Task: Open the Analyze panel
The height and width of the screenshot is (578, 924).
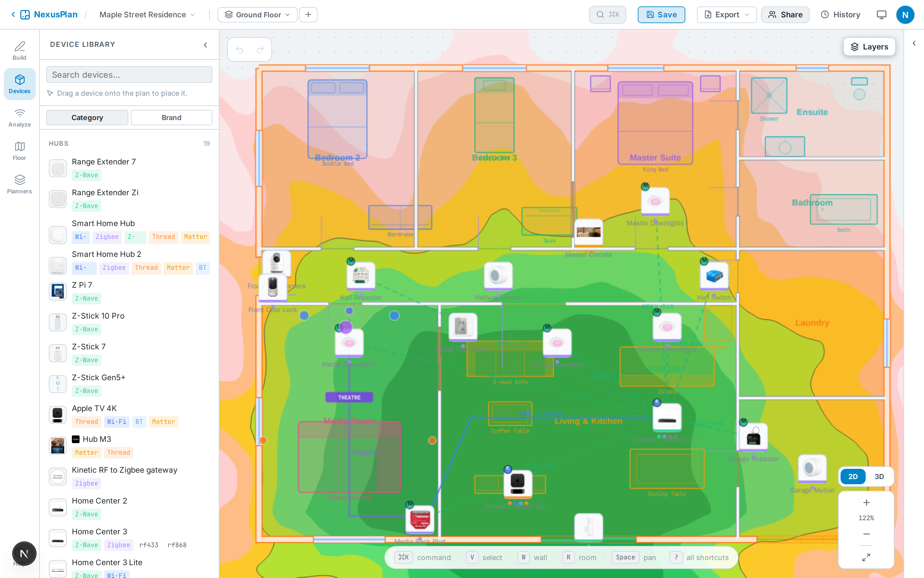Action: 20,118
